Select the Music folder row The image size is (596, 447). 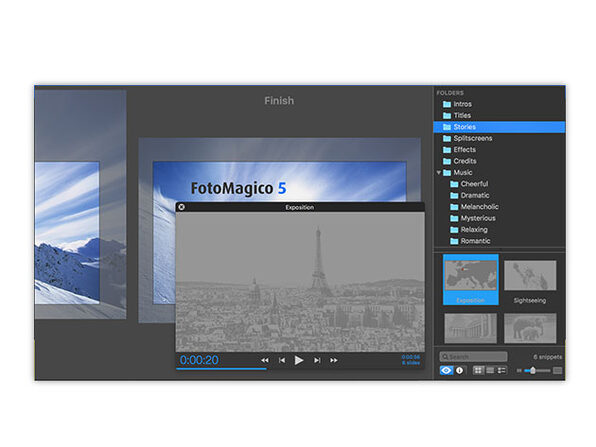499,172
